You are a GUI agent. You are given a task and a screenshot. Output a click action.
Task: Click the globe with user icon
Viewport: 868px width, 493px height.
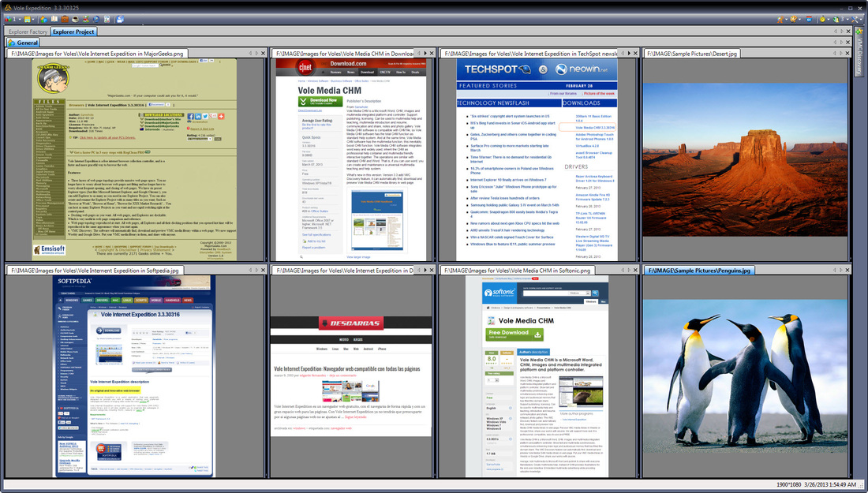click(x=836, y=20)
